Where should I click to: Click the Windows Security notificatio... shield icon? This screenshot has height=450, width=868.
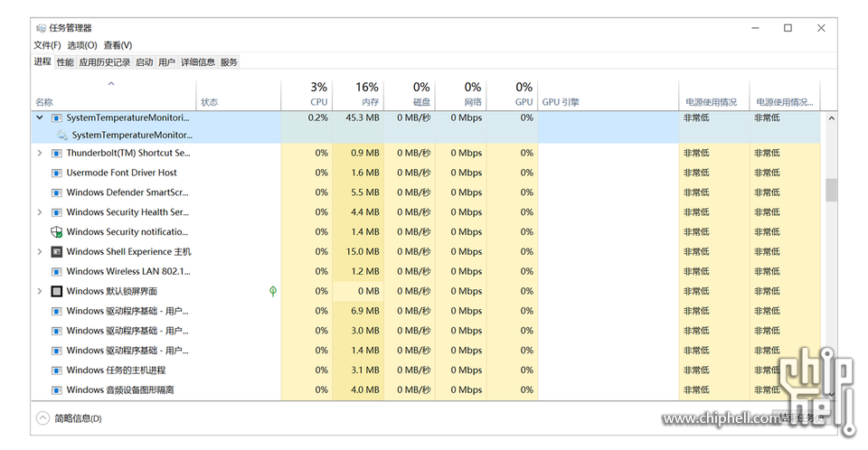(56, 232)
